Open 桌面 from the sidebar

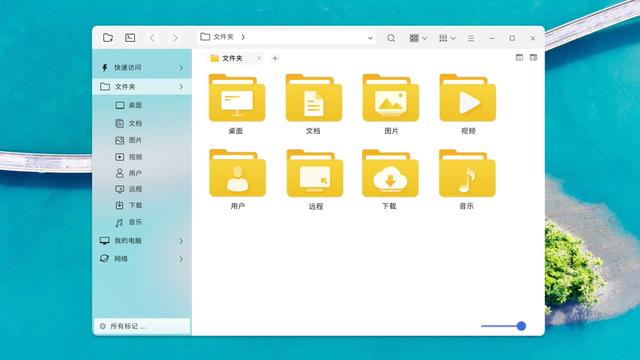[x=129, y=105]
